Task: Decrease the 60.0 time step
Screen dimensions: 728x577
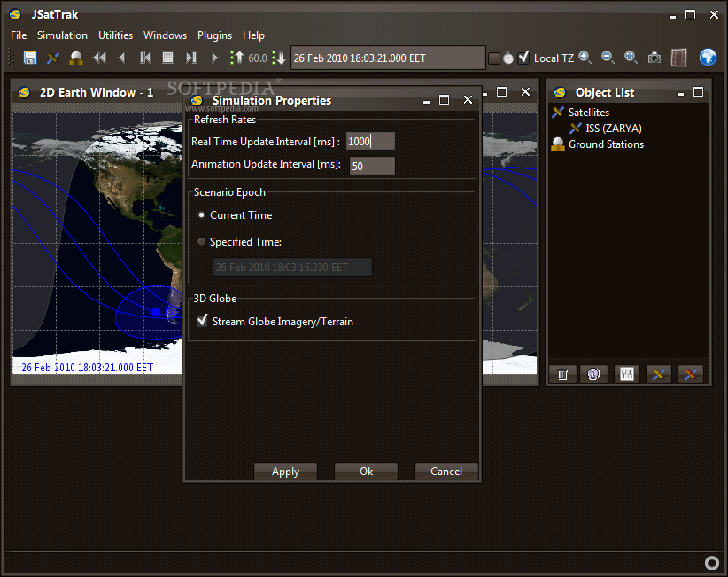Action: [279, 58]
